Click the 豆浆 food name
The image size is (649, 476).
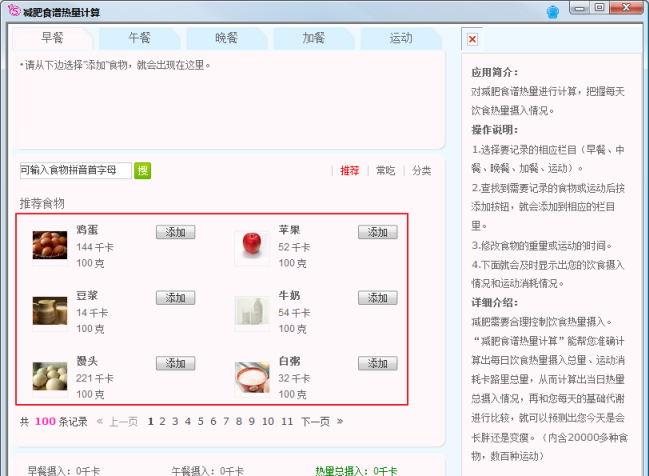click(87, 295)
